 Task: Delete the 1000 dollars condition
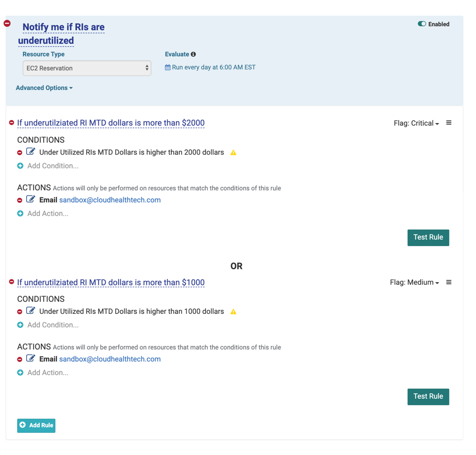point(20,312)
